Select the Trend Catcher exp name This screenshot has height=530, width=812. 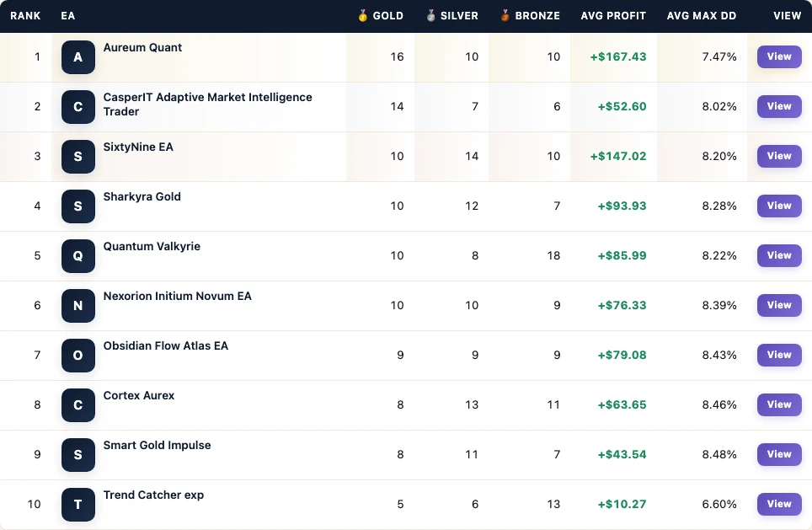153,495
